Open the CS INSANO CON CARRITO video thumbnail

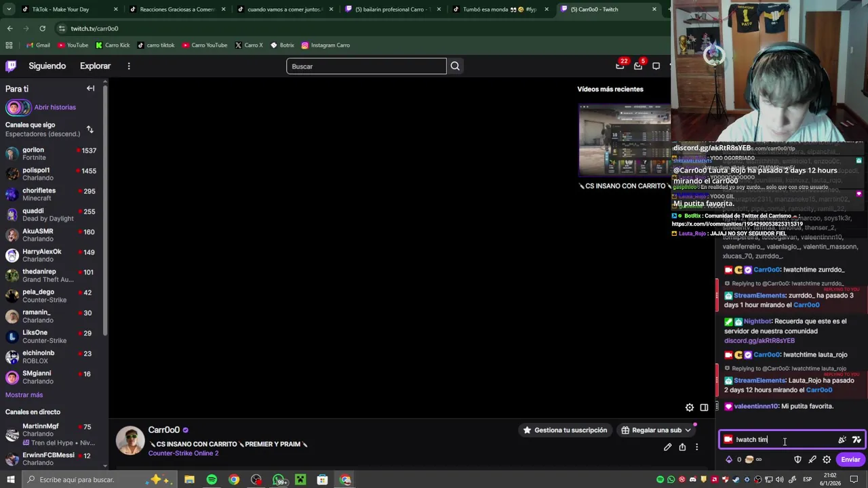tap(625, 140)
